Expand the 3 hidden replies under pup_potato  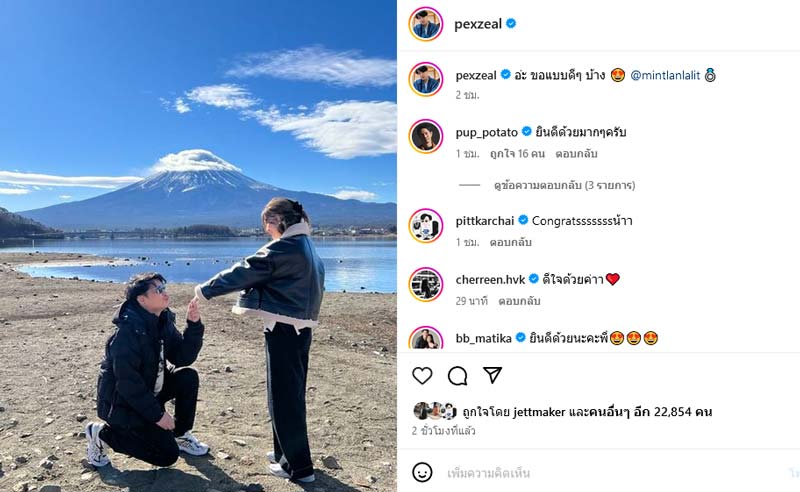point(564,185)
